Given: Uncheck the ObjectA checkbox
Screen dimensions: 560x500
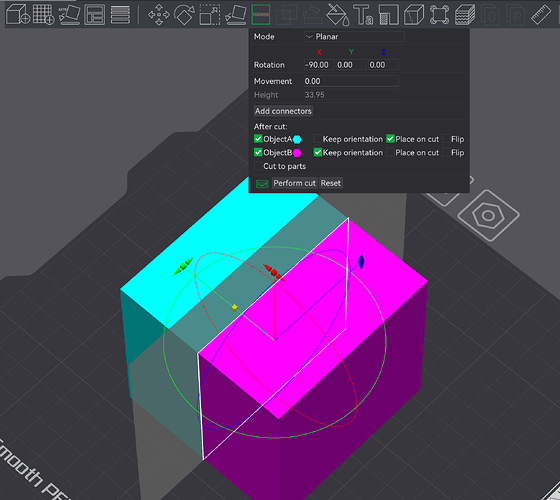Looking at the screenshot, I should click(x=258, y=139).
